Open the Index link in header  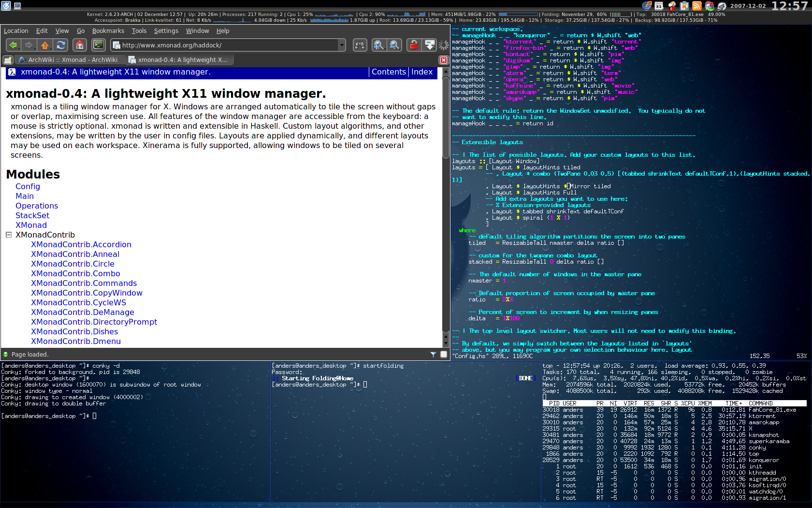click(x=422, y=72)
